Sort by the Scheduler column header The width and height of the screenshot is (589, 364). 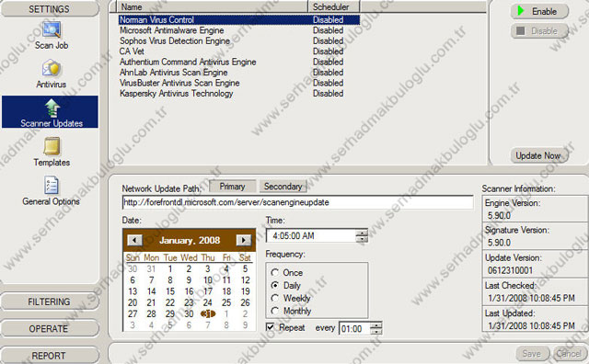coord(333,6)
